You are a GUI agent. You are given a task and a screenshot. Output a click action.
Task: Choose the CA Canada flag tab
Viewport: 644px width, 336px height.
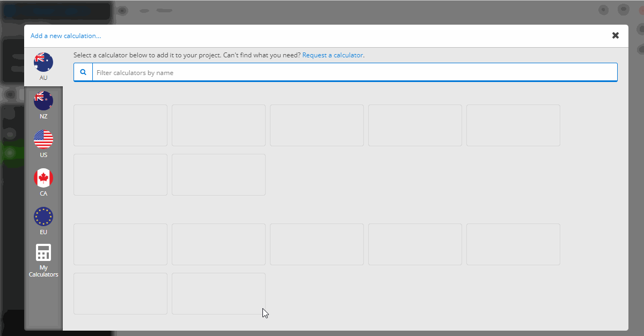(x=43, y=183)
